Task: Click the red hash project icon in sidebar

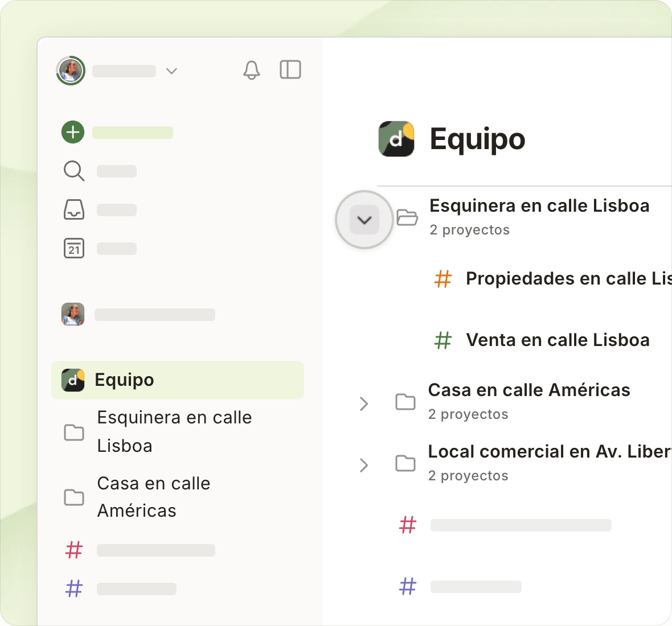Action: tap(73, 550)
